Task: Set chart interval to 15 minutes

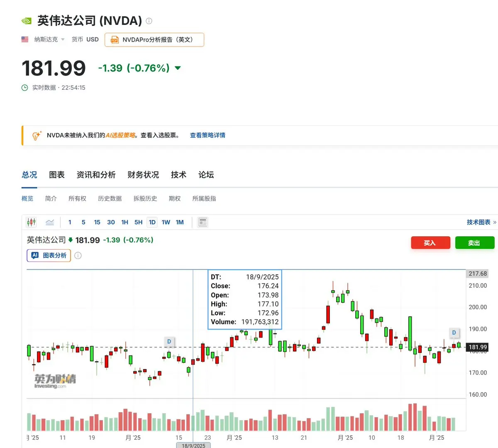Action: pyautogui.click(x=97, y=222)
